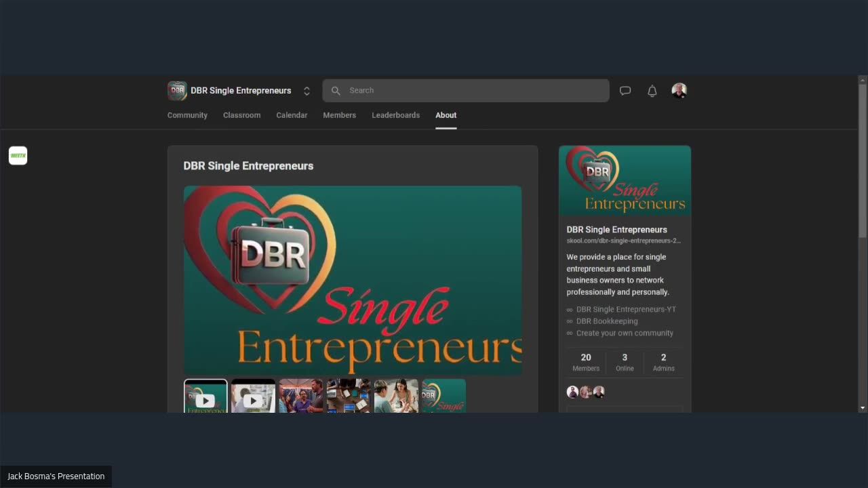The image size is (868, 488).
Task: Click the second member avatar in the sidebar
Action: [x=585, y=392]
